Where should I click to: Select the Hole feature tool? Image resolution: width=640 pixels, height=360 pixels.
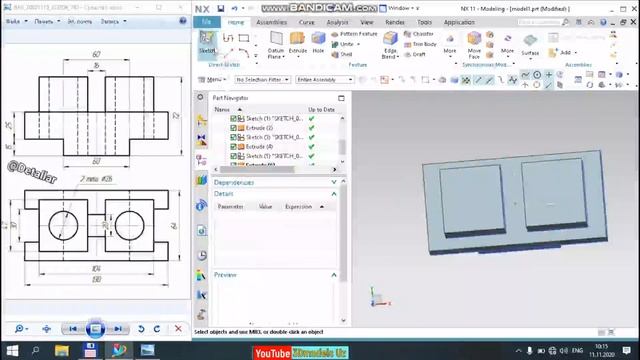point(318,42)
